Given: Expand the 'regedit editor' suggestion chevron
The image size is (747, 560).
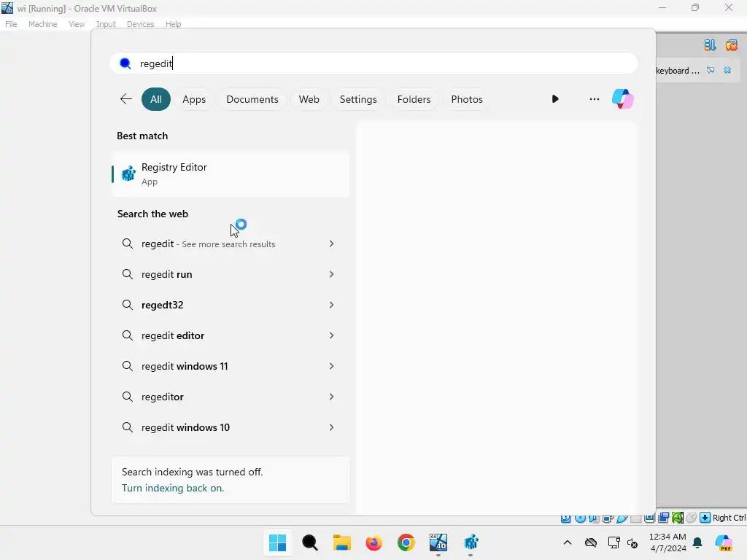Looking at the screenshot, I should (x=332, y=335).
